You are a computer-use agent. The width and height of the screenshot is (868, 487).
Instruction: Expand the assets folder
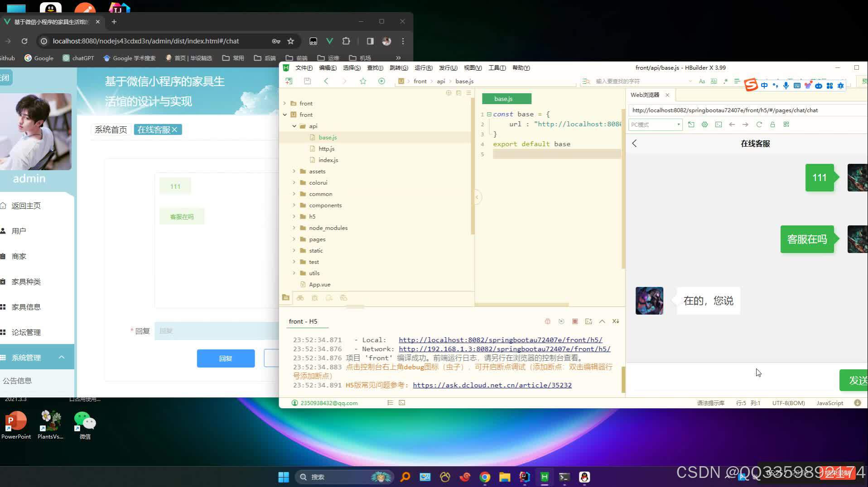click(x=294, y=172)
